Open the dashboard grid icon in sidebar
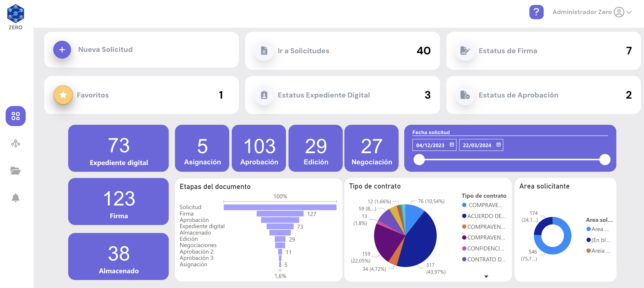Viewport: 644px width, 288px height. (15, 116)
